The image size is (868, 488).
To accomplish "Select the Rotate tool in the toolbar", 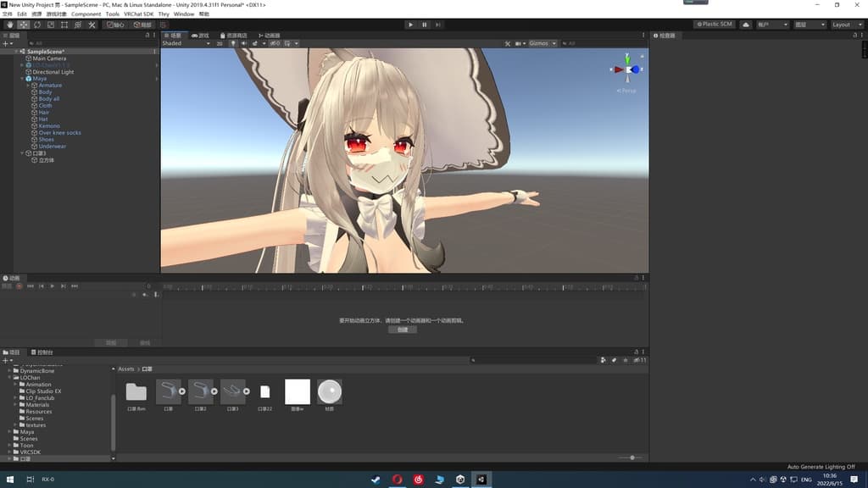I will 37,25.
